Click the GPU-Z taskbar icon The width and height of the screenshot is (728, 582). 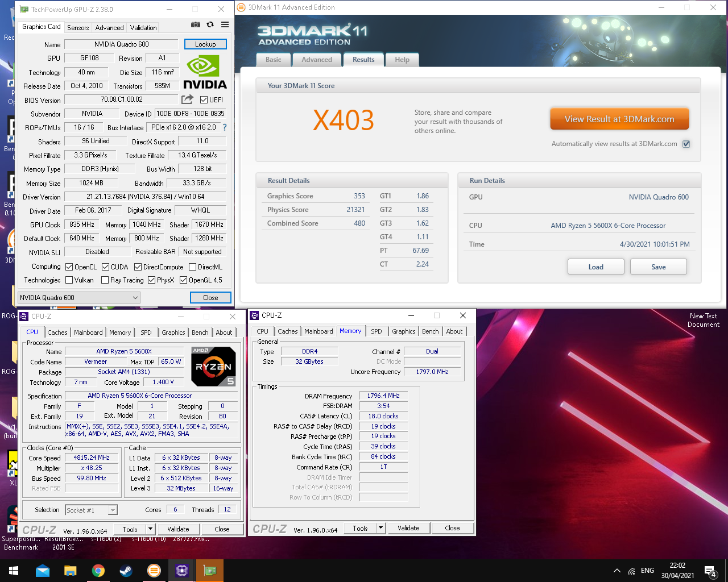click(x=210, y=571)
